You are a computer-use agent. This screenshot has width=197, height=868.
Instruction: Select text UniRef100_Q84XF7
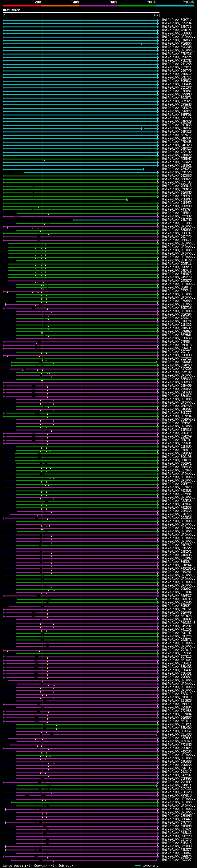pyautogui.click(x=176, y=169)
